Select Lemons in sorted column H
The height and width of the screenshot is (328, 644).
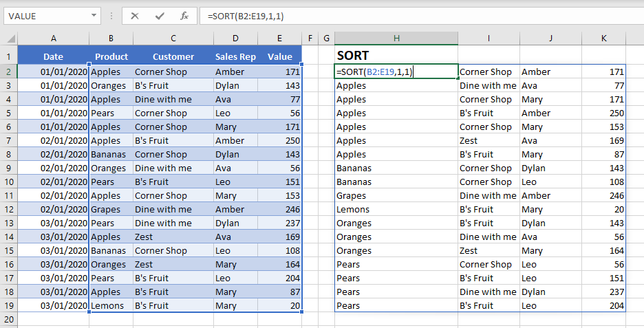coord(396,209)
